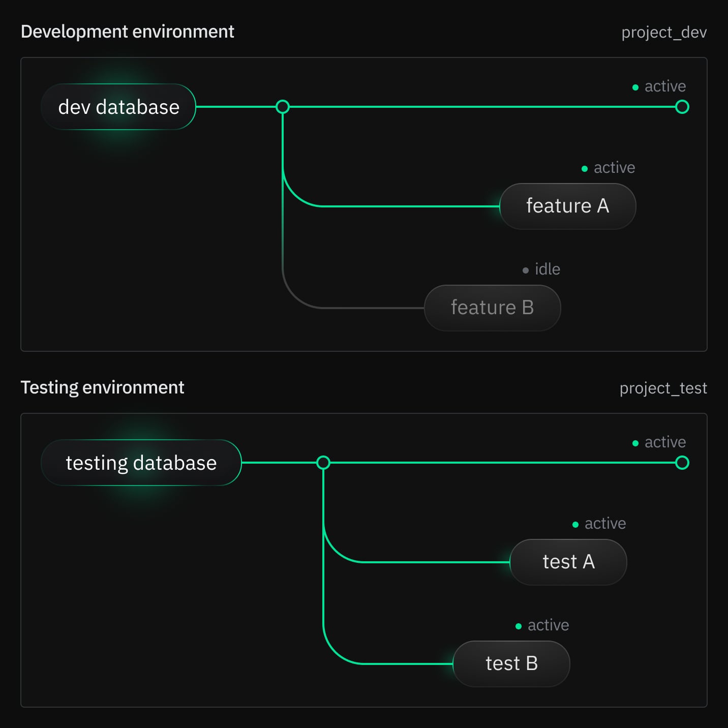Open the test B branch
The height and width of the screenshot is (728, 728).
[511, 664]
